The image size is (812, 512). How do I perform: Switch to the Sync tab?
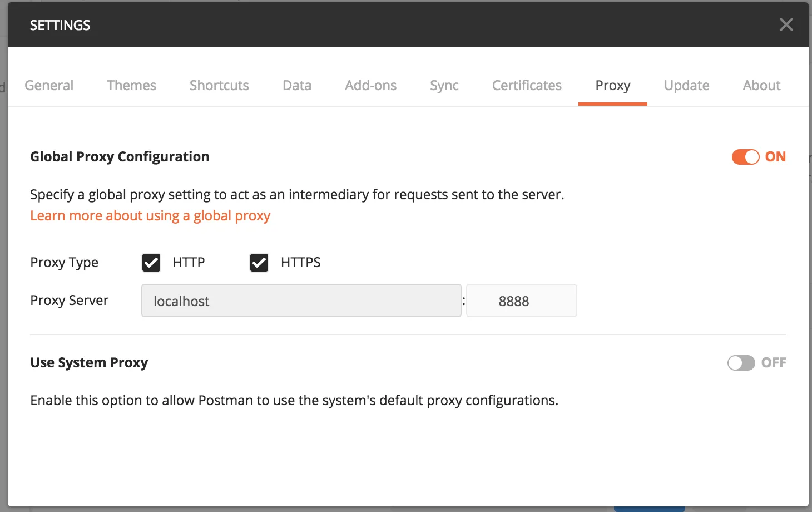tap(444, 85)
